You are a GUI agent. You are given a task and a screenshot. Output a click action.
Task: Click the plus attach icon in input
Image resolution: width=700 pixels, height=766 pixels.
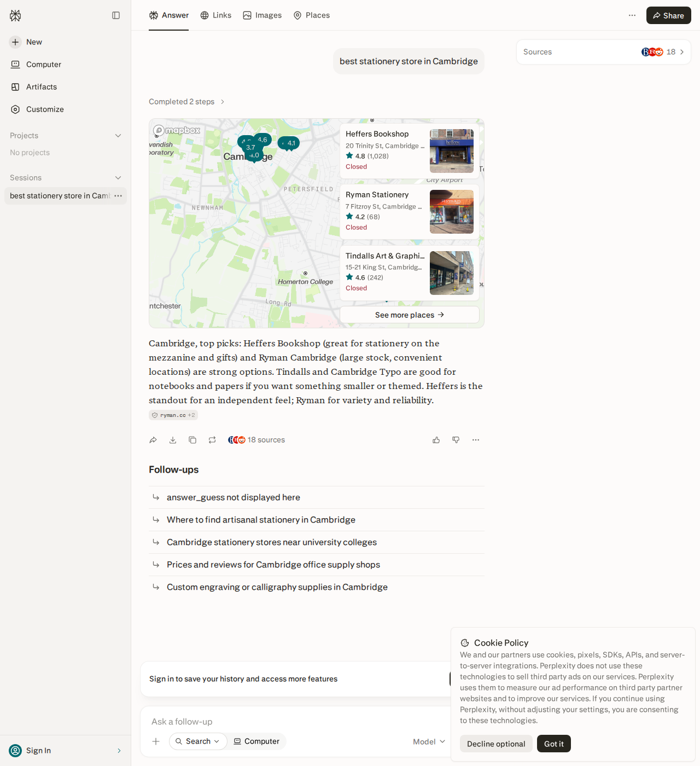156,741
